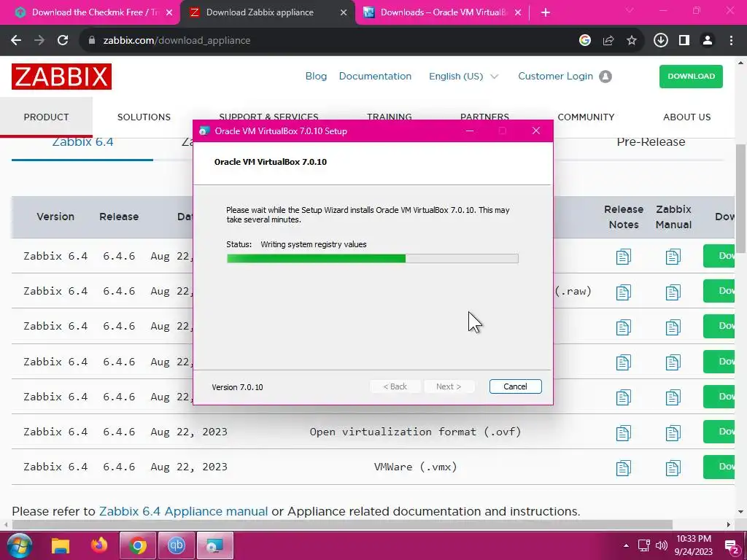
Task: Click 'Open virtualization format (.ovf)' text
Action: (415, 432)
